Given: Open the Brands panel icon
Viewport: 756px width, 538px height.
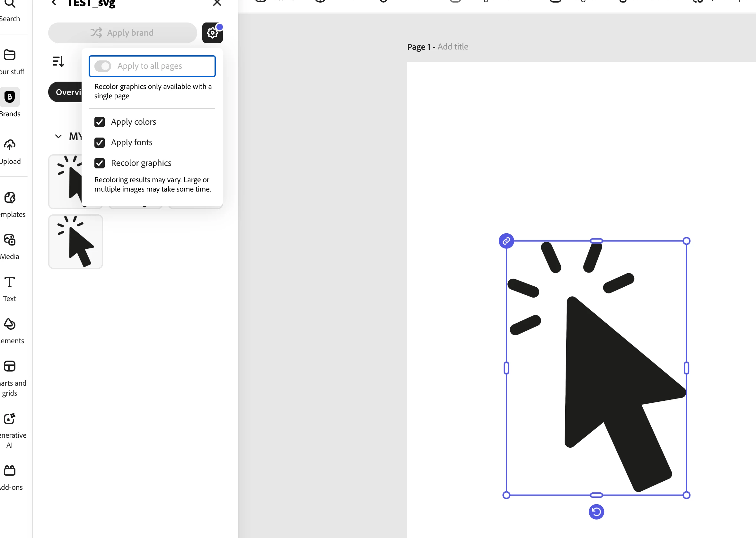Looking at the screenshot, I should tap(10, 97).
